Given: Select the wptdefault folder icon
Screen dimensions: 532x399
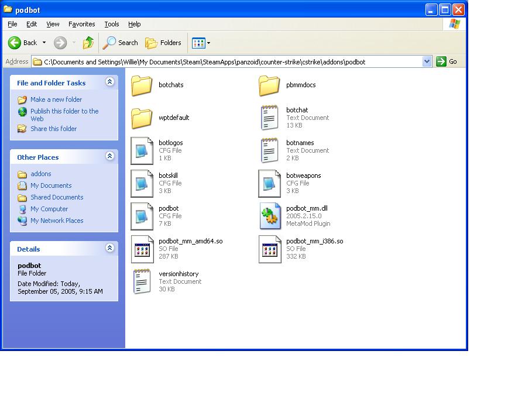Looking at the screenshot, I should point(142,118).
